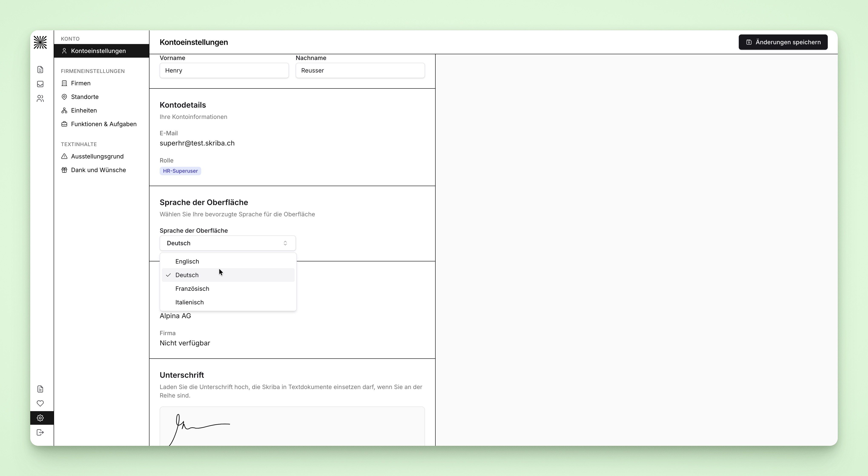This screenshot has width=868, height=476.
Task: Choose Italienisch from language list
Action: 228,302
